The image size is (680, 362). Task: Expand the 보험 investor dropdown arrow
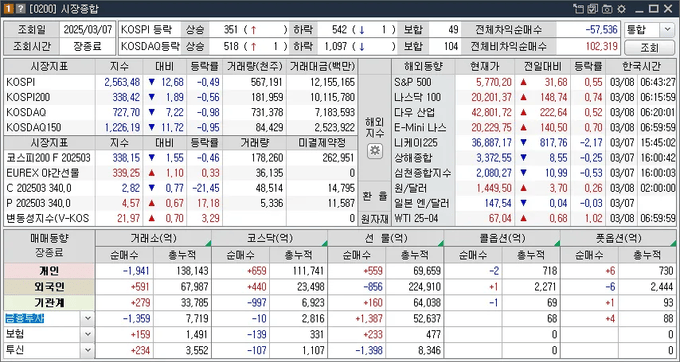coord(88,334)
